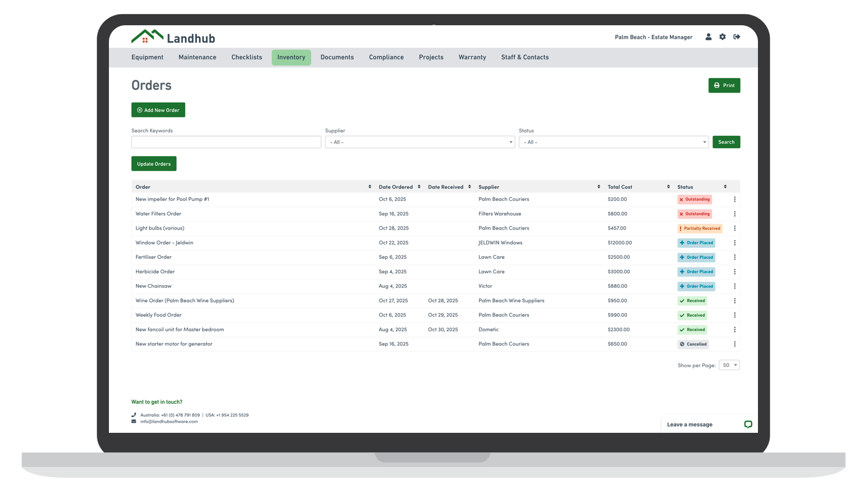Open the three-dot menu for Water Filters Order
The width and height of the screenshot is (868, 494).
[734, 214]
